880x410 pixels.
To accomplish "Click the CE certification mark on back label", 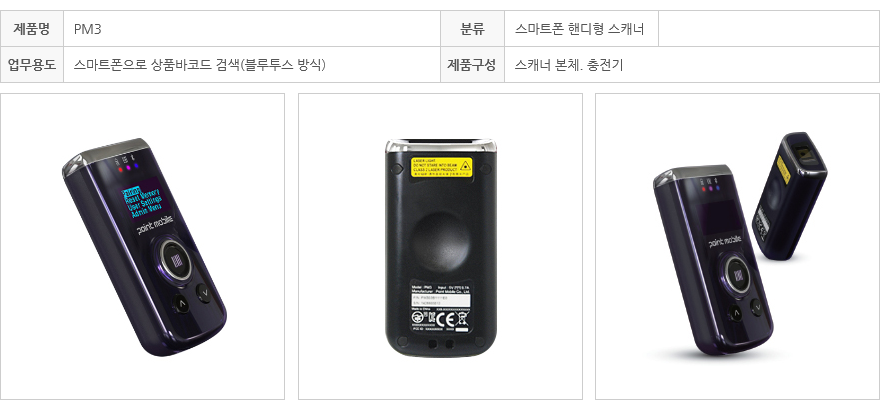I will (x=443, y=320).
